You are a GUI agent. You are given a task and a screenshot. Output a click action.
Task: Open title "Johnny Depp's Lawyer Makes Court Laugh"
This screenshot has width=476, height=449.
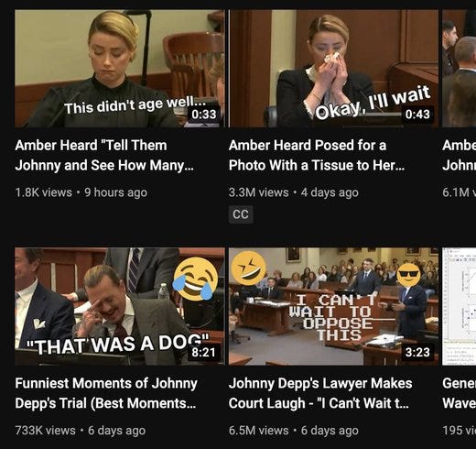(320, 393)
